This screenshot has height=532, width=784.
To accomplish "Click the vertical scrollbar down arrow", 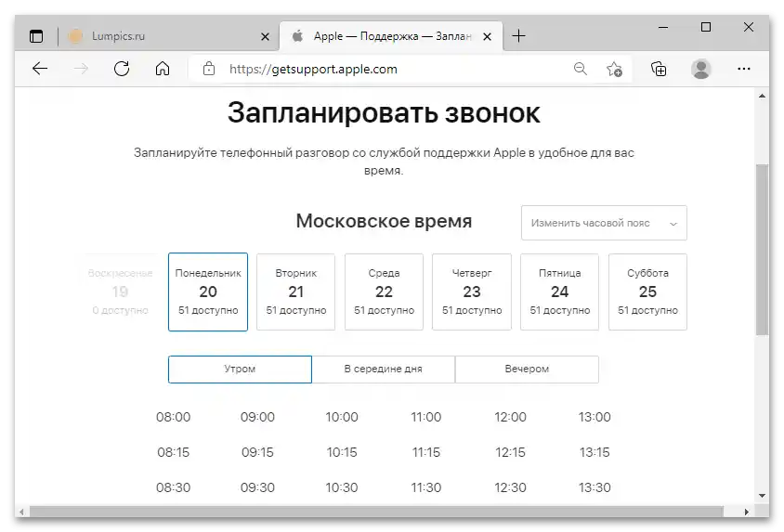I will click(762, 496).
